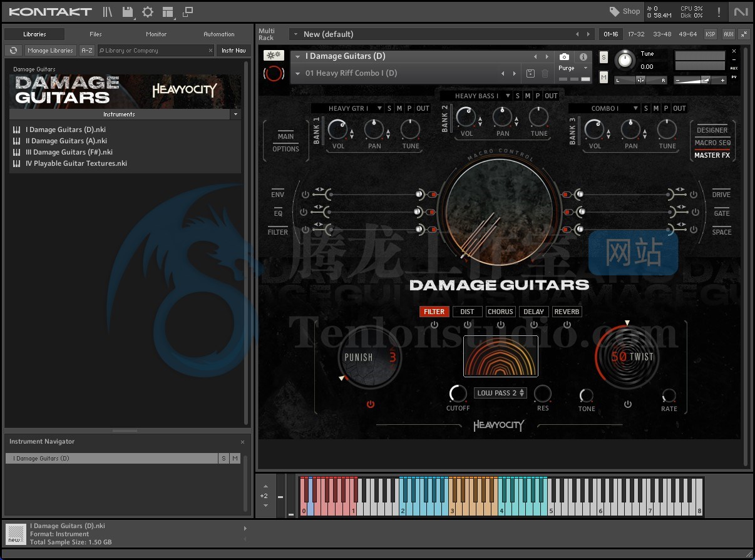This screenshot has height=560, width=755.
Task: Delete the snapshot with the trash icon
Action: point(545,73)
